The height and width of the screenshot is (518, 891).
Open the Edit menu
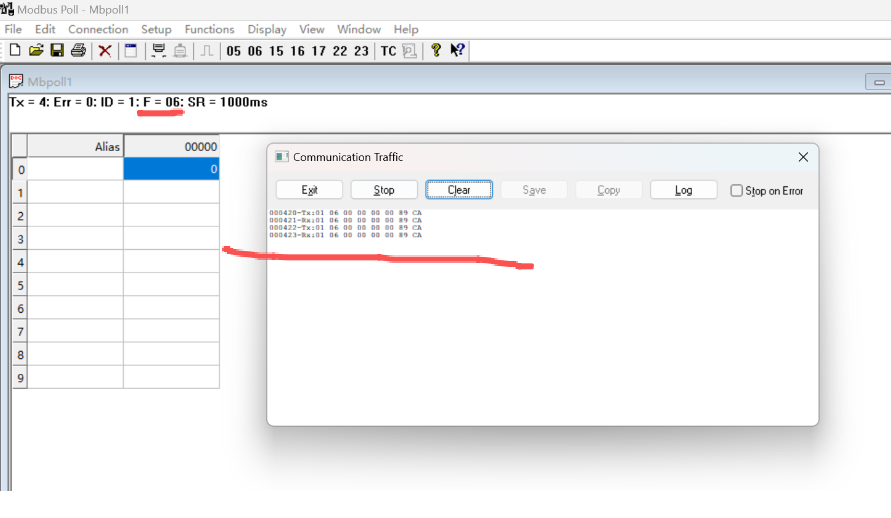tap(45, 29)
